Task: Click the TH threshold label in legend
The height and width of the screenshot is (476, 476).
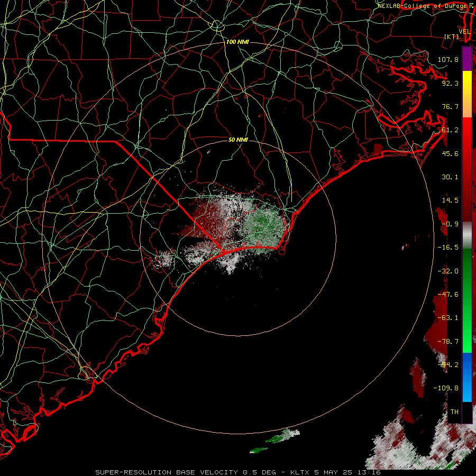Action: 454,412
